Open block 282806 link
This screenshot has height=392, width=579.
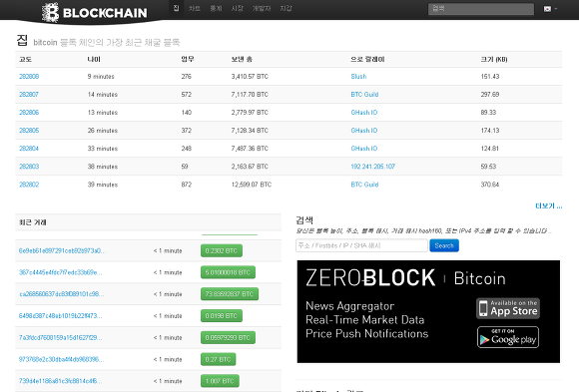tap(29, 112)
